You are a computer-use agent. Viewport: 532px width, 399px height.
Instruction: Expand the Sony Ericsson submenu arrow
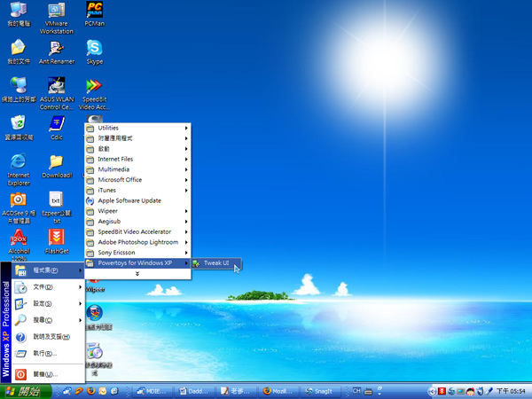point(186,253)
